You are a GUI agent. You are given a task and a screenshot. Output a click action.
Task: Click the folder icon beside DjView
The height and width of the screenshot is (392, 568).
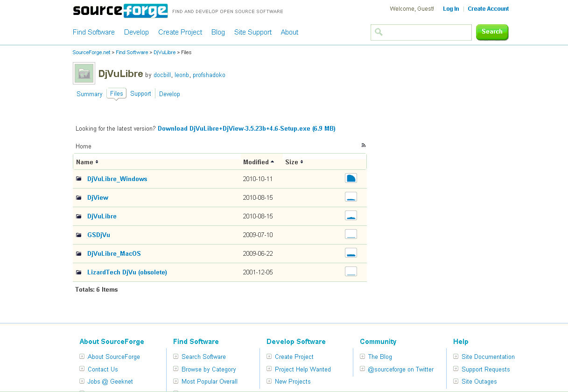click(79, 197)
